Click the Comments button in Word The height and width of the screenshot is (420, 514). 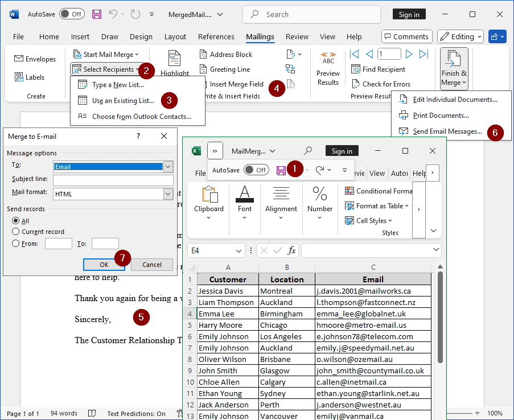(407, 37)
